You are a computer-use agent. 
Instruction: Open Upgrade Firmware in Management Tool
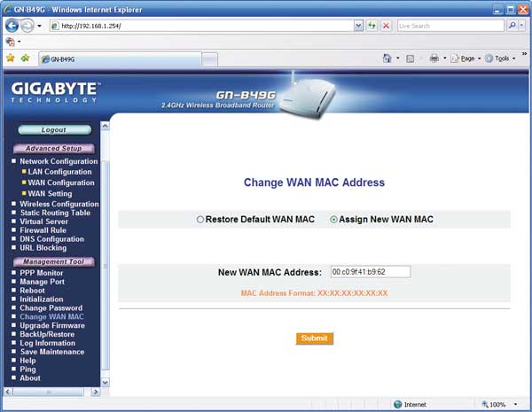(52, 325)
